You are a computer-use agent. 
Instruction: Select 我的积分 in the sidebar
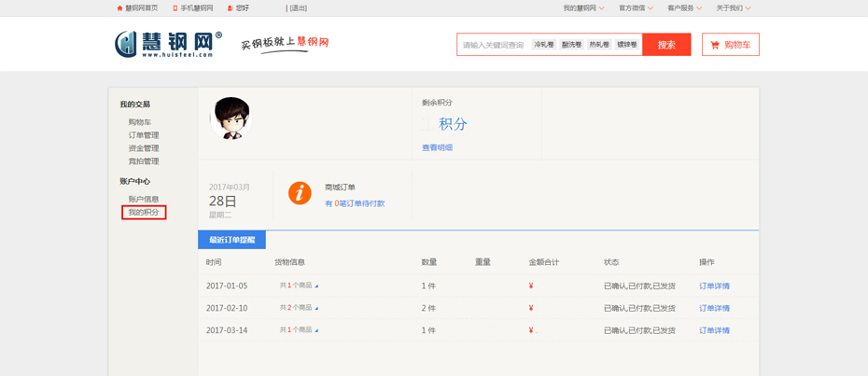tap(144, 213)
